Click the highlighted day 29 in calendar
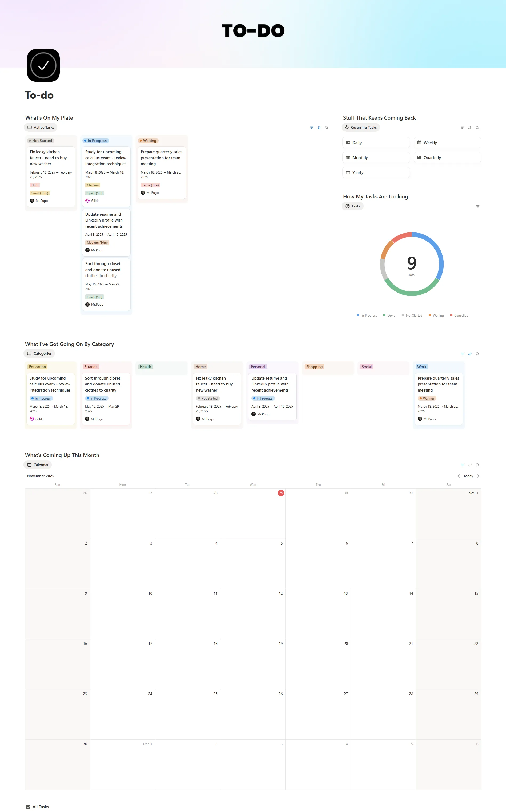506x812 pixels. [281, 493]
